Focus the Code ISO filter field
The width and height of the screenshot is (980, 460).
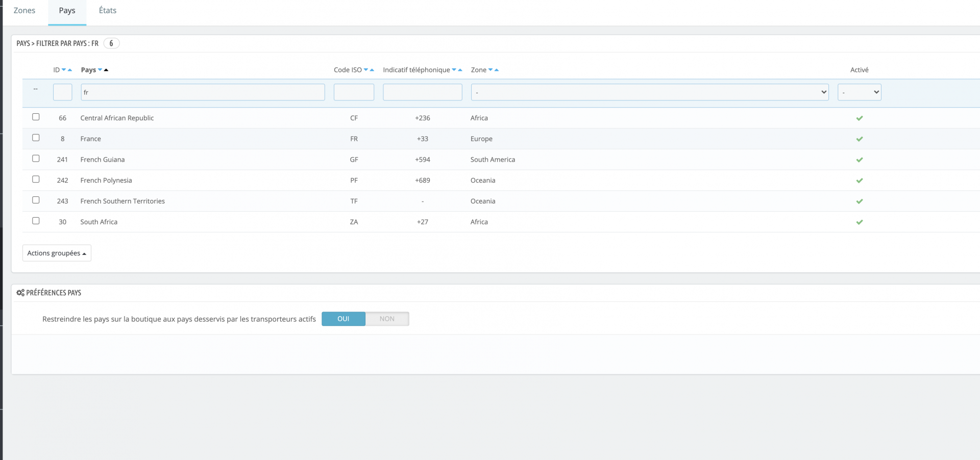point(354,92)
